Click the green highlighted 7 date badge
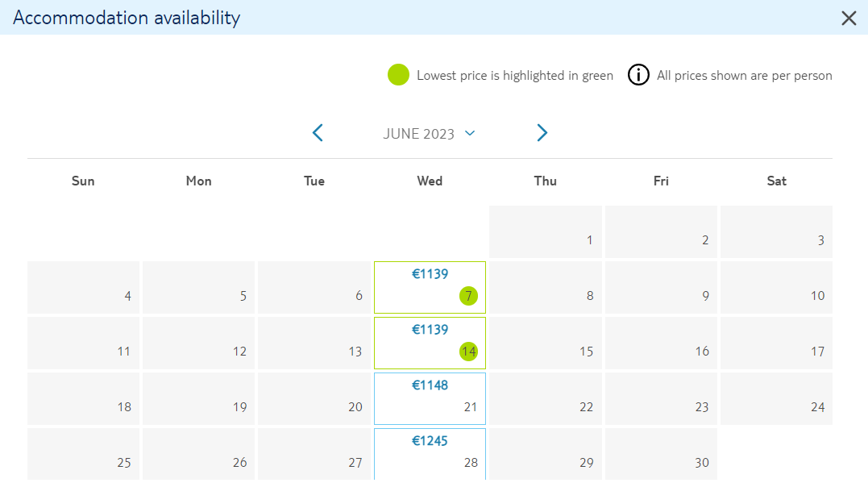The image size is (868, 487). pyautogui.click(x=468, y=296)
